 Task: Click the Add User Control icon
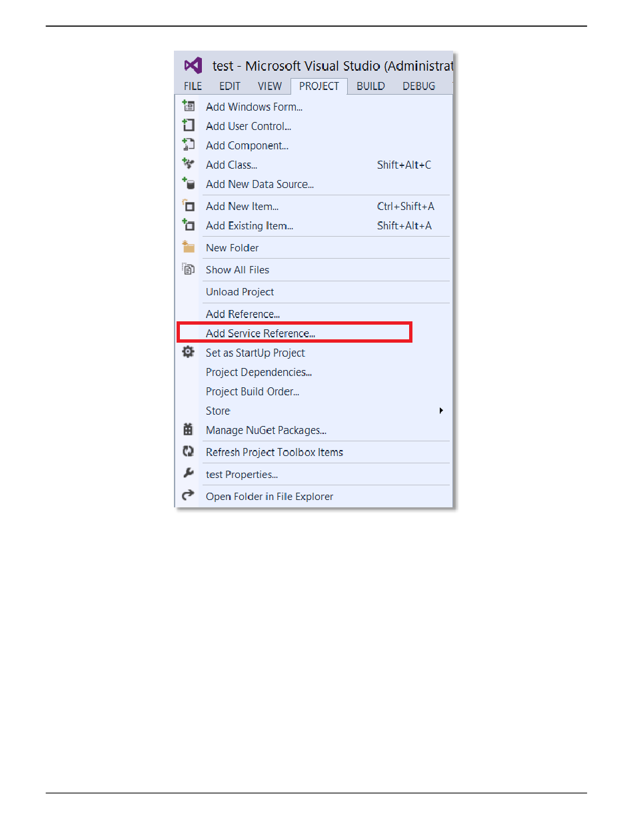pyautogui.click(x=189, y=125)
